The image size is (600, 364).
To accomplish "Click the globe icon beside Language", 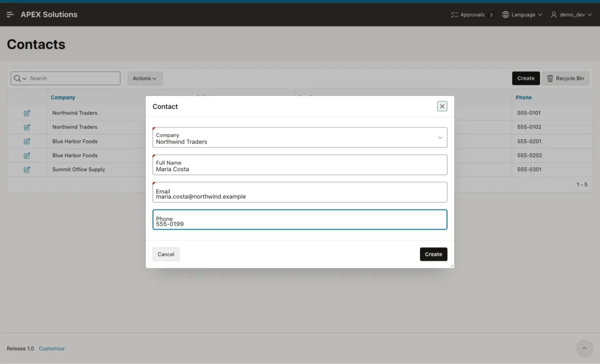I will click(506, 15).
